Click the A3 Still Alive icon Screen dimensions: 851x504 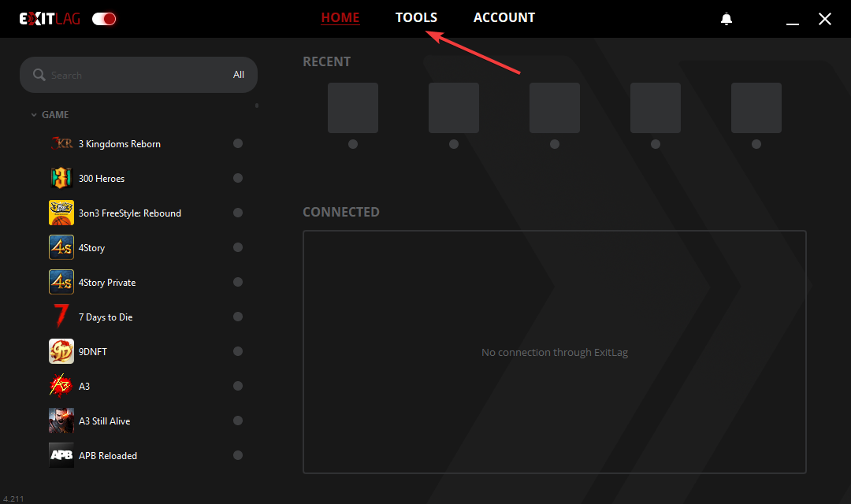(61, 421)
